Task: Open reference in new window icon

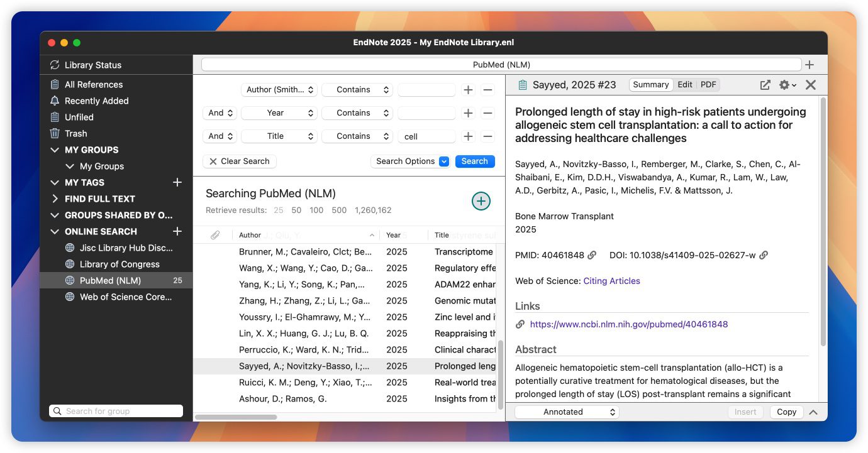Action: point(765,85)
